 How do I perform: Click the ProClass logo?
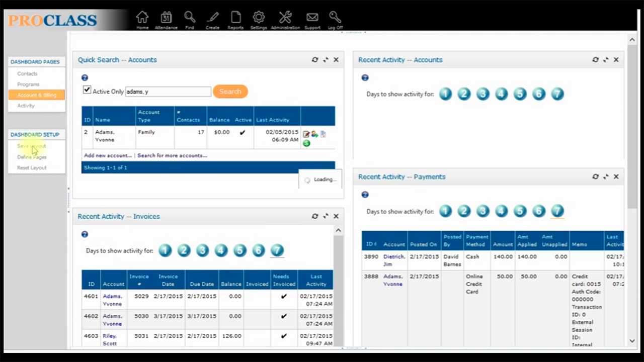(x=52, y=21)
